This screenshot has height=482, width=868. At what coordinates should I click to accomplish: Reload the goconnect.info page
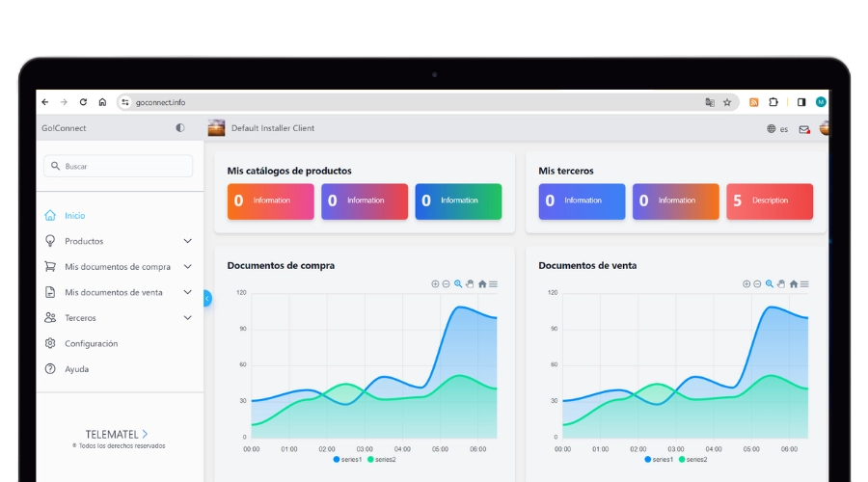pyautogui.click(x=83, y=102)
